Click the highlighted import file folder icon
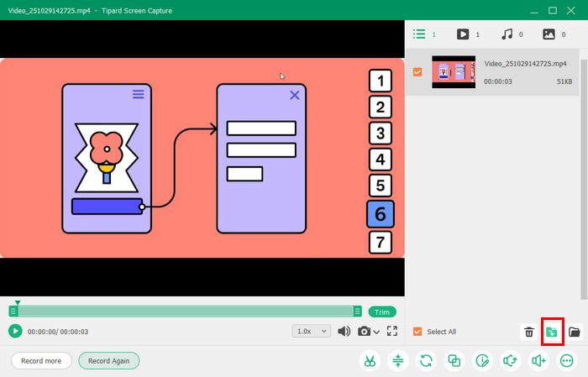This screenshot has width=588, height=377. click(x=552, y=332)
